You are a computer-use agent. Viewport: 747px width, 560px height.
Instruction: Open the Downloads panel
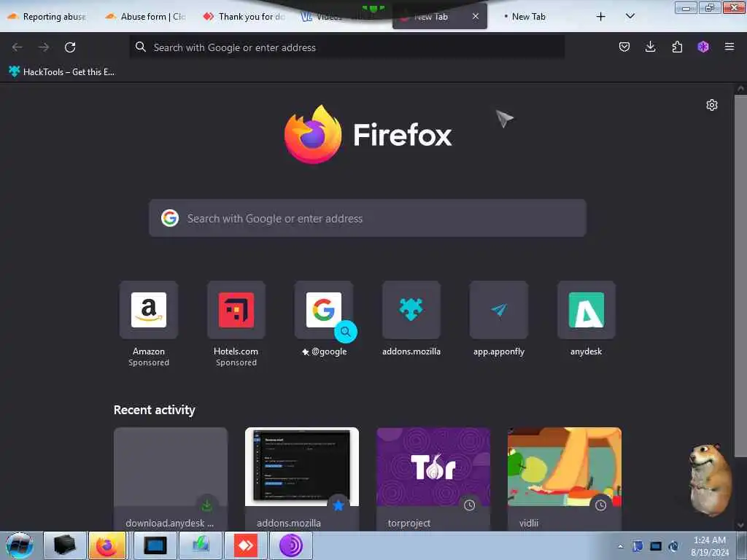point(650,47)
